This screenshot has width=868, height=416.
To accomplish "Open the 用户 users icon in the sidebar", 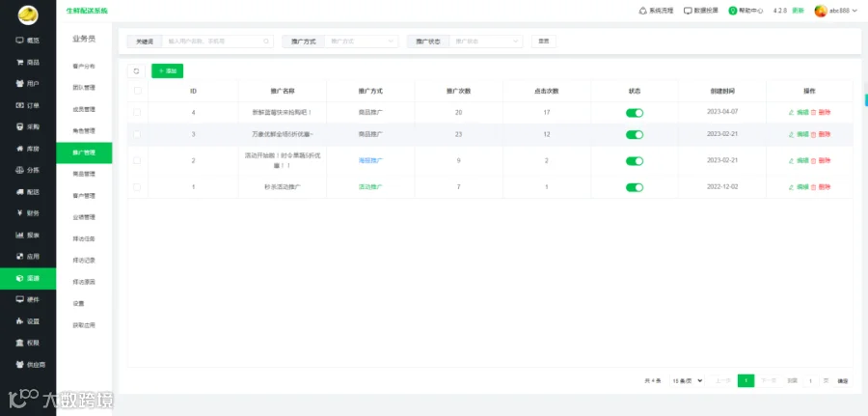I will tap(20, 84).
